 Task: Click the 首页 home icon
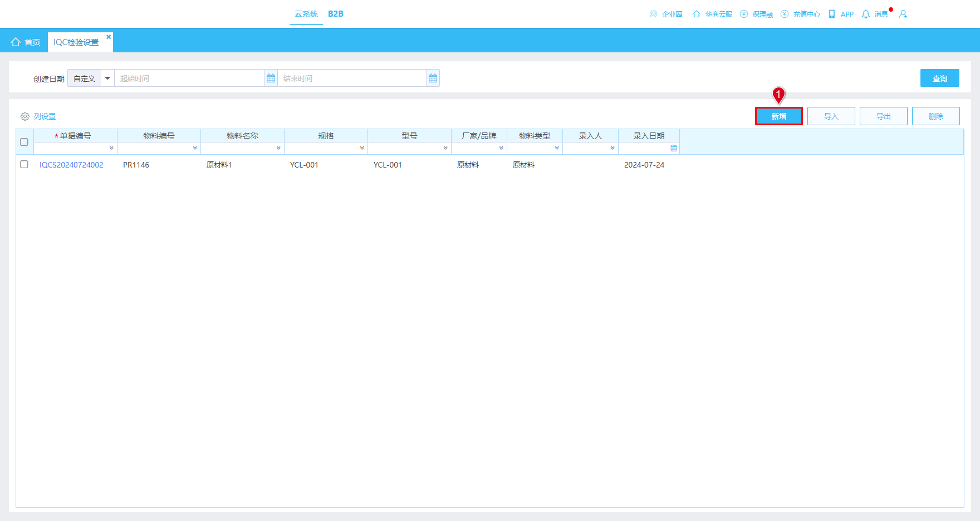pyautogui.click(x=16, y=42)
